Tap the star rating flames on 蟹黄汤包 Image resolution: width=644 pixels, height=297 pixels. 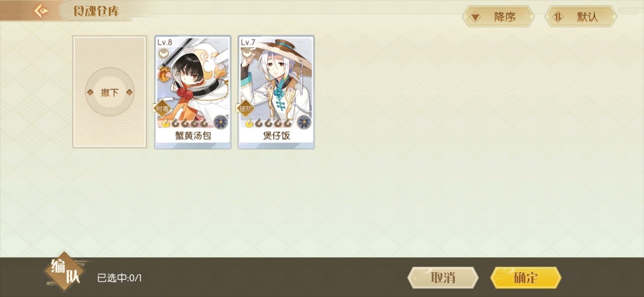click(184, 123)
